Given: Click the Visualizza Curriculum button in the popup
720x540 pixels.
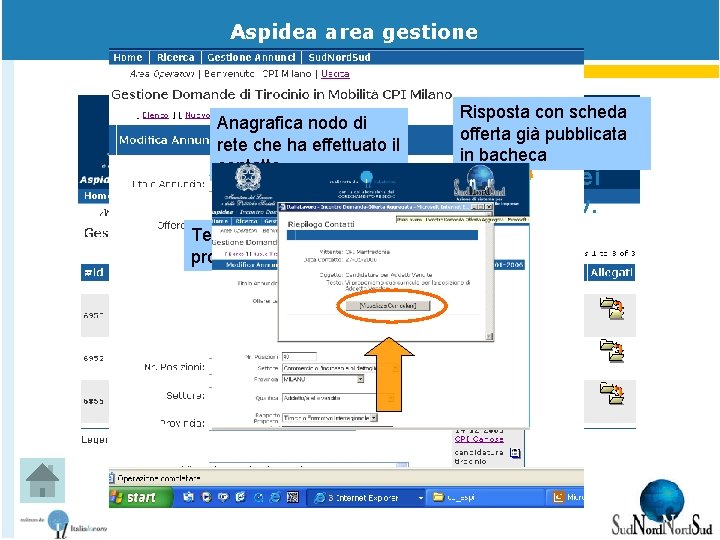Looking at the screenshot, I should coord(388,306).
